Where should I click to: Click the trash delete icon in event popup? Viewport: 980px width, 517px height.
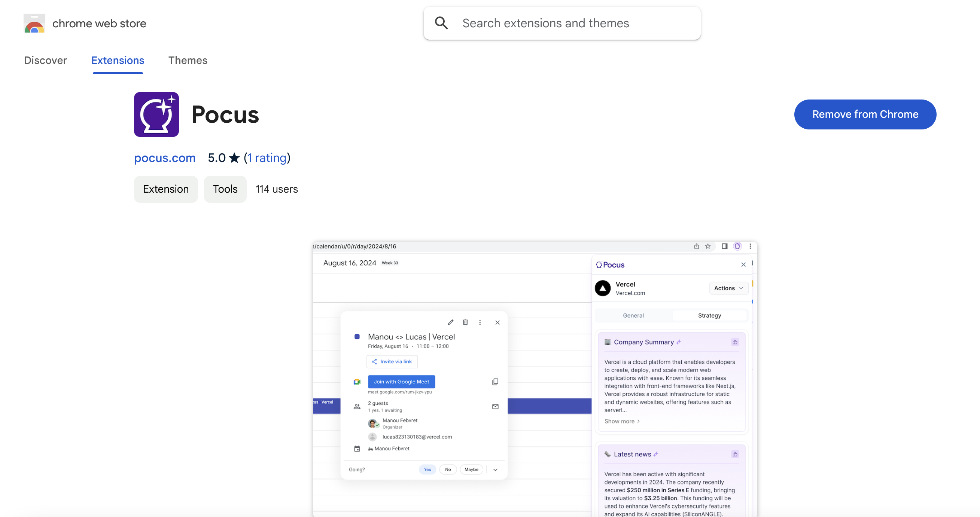click(x=465, y=322)
